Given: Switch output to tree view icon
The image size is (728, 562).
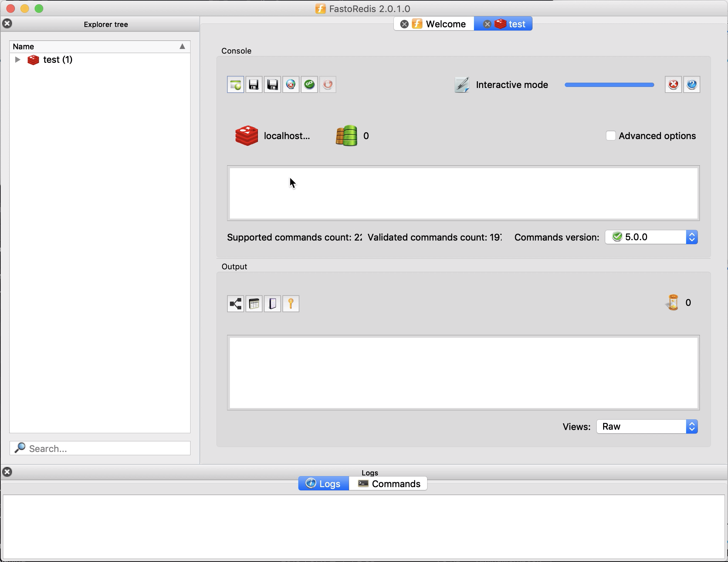Looking at the screenshot, I should [x=236, y=304].
